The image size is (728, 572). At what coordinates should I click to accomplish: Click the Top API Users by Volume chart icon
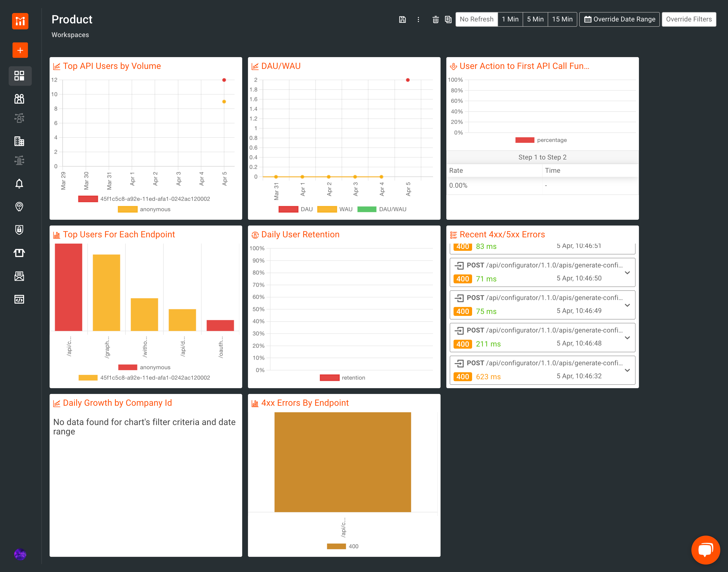pos(57,66)
